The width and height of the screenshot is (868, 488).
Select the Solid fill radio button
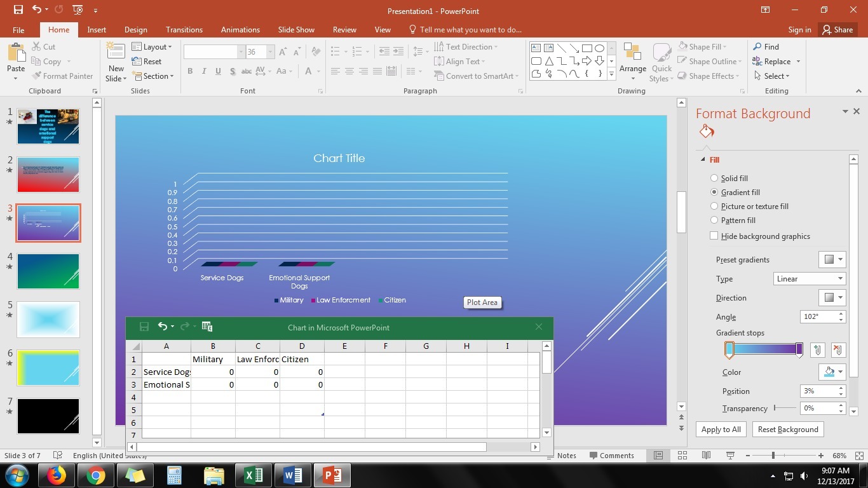point(714,179)
